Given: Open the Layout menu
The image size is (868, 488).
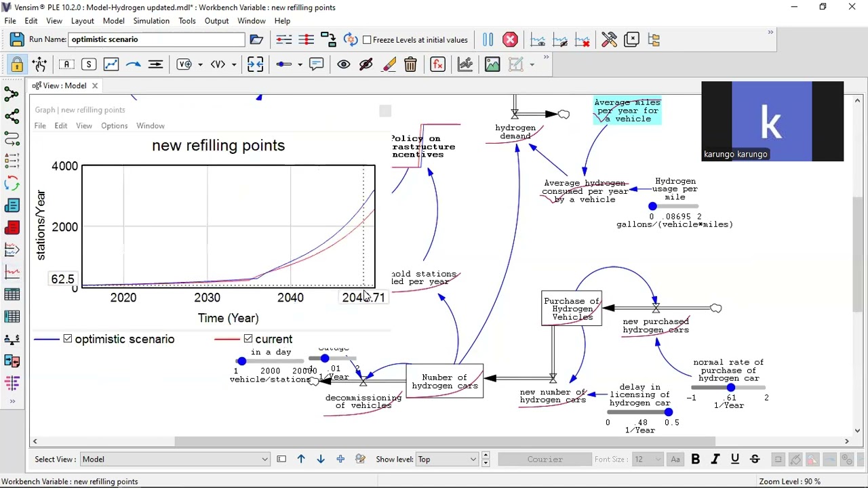Looking at the screenshot, I should (x=82, y=21).
